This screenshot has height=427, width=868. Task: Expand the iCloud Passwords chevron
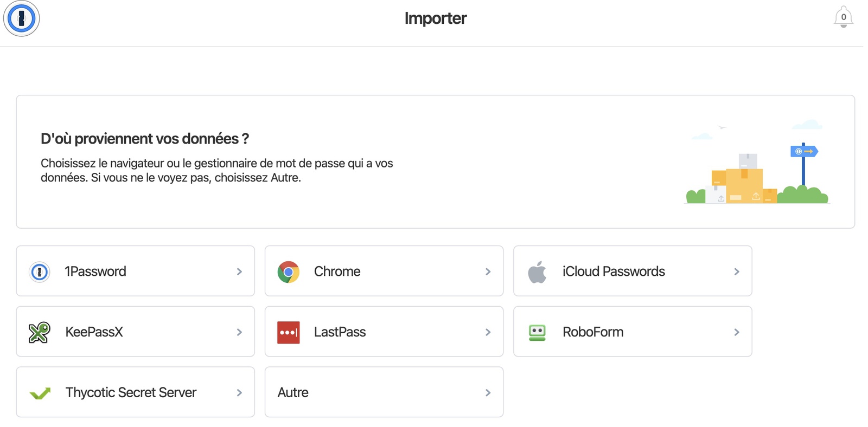click(736, 271)
